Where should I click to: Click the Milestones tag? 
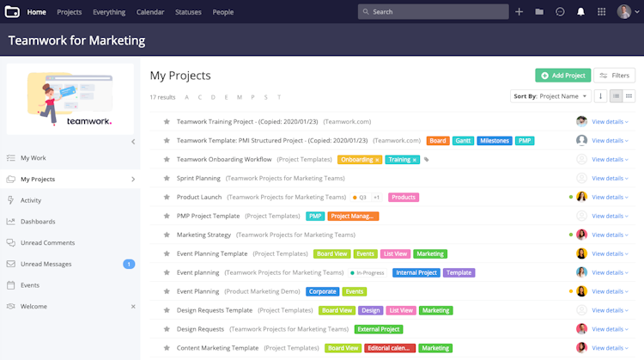point(495,141)
